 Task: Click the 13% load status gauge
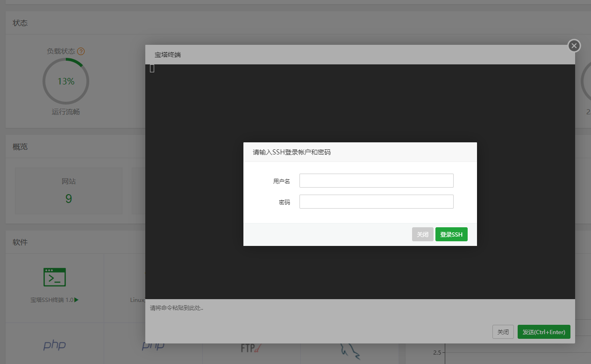(x=66, y=81)
